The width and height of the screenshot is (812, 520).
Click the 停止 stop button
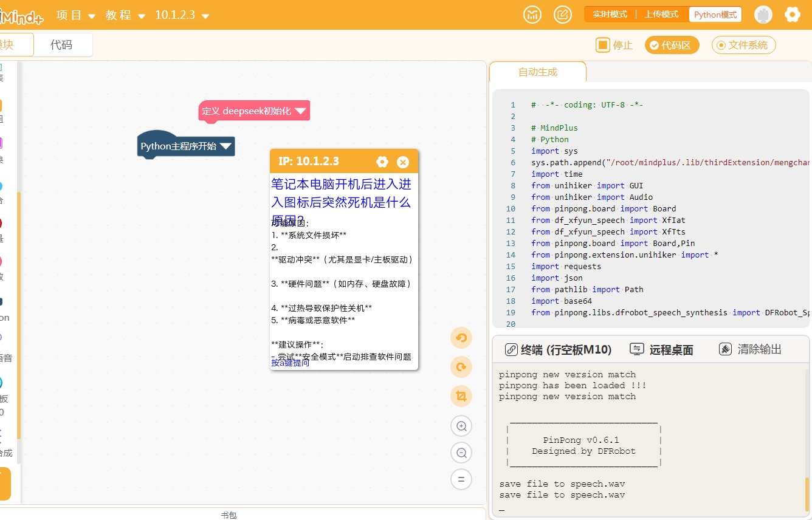(x=614, y=45)
